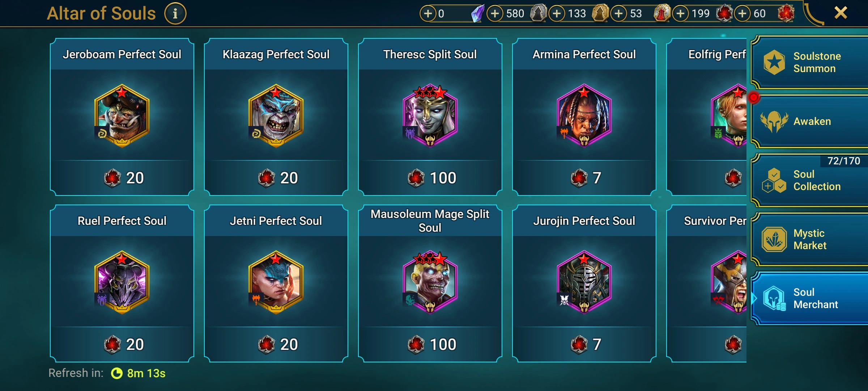Close the Altar of Souls screen
This screenshot has height=391, width=868.
click(841, 13)
